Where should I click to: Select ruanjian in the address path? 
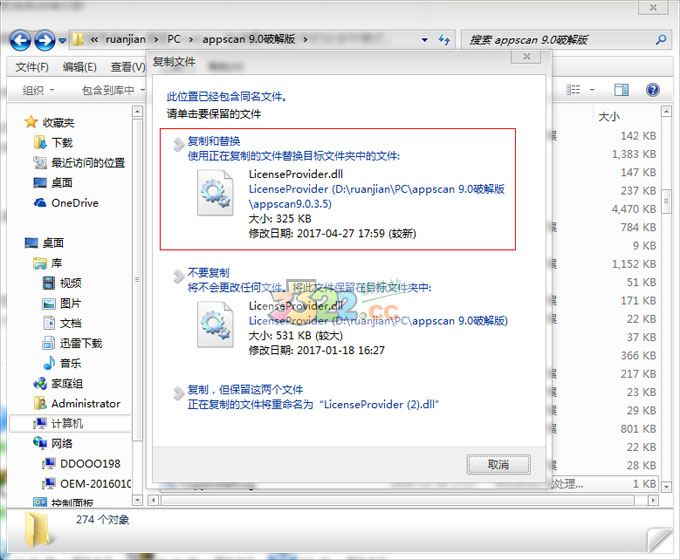click(125, 39)
